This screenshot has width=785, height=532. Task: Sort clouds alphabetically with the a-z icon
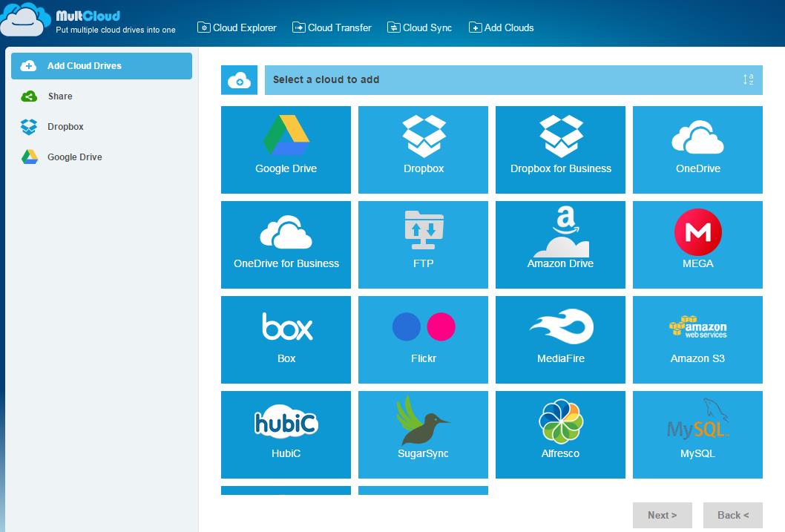[748, 79]
